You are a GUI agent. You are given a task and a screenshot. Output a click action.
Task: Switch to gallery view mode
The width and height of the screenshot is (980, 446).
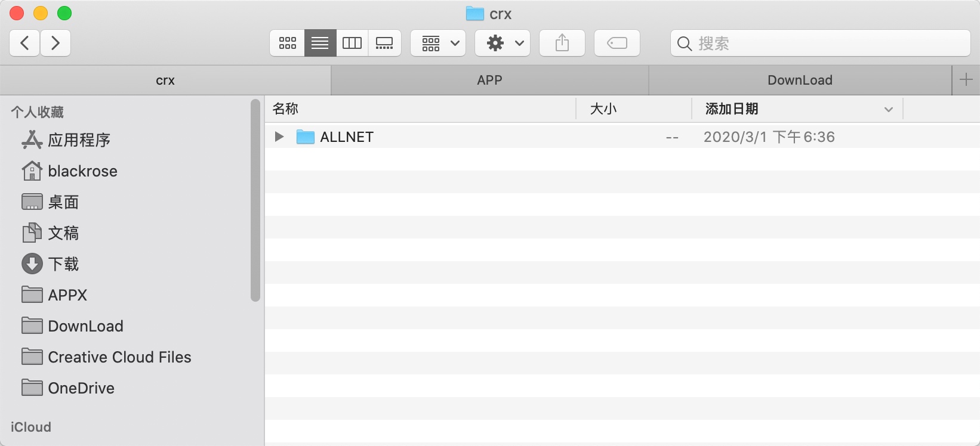(384, 43)
